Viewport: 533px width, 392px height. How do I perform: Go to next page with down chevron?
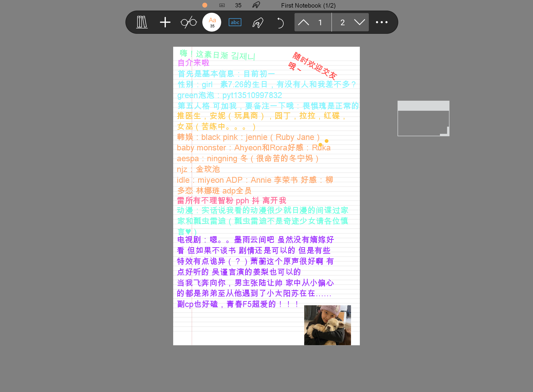(359, 22)
